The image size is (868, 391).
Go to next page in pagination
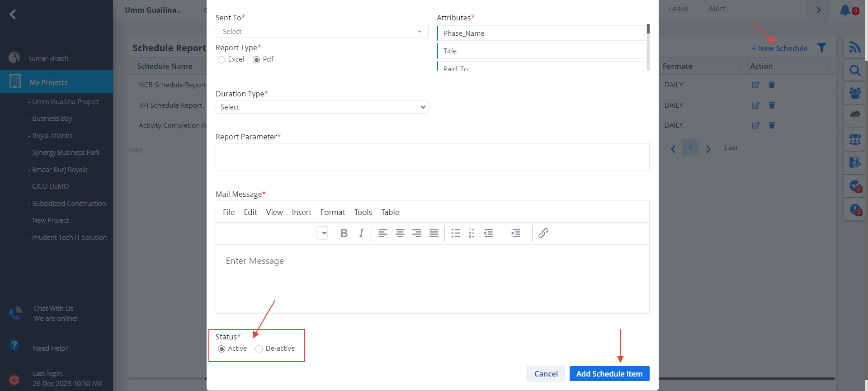pos(708,149)
